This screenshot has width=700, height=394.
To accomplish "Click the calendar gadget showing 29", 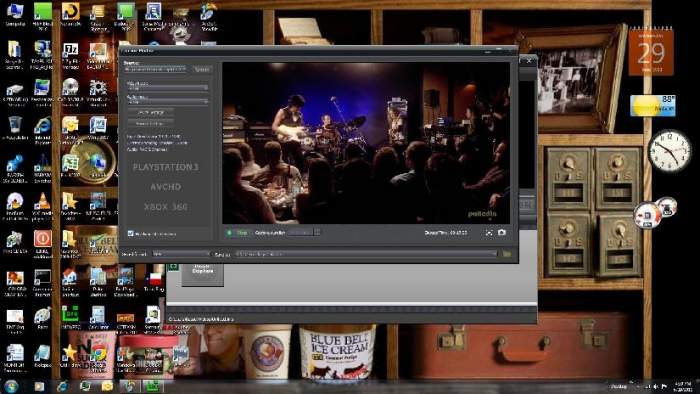I will coord(651,52).
